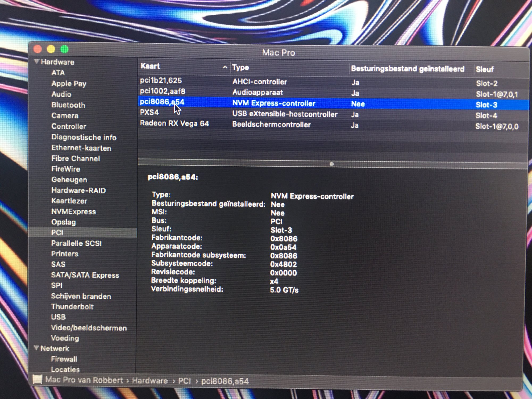The image size is (532, 399).
Task: Select the Radeon RX Vega 64 row
Action: (334, 124)
